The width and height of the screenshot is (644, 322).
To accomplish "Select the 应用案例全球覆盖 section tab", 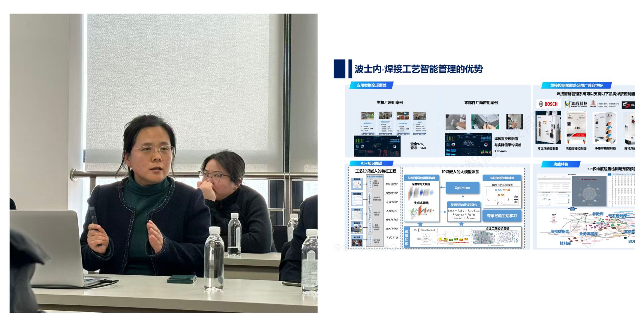I will pos(371,85).
